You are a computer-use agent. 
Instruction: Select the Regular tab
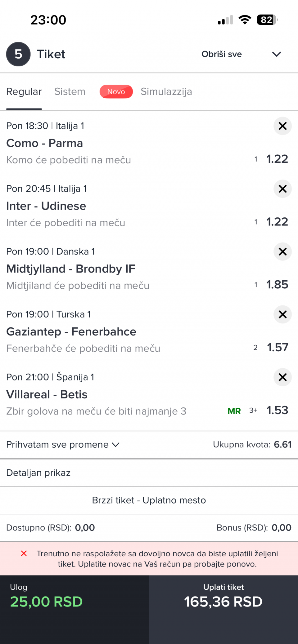24,92
